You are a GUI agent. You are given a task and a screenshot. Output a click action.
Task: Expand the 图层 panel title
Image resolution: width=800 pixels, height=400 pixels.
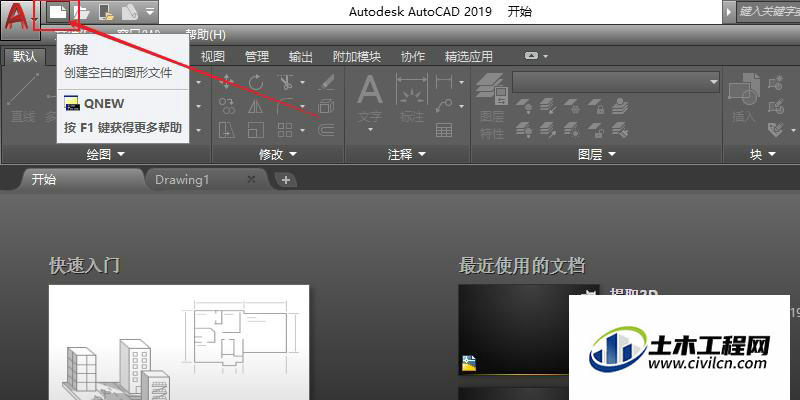(x=597, y=154)
